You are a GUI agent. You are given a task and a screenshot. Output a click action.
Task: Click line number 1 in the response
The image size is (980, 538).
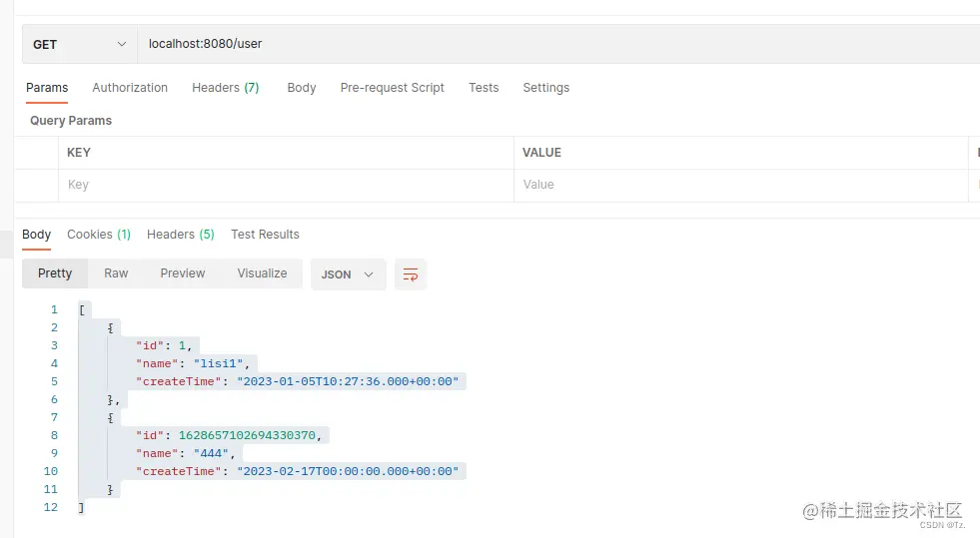[x=54, y=309]
